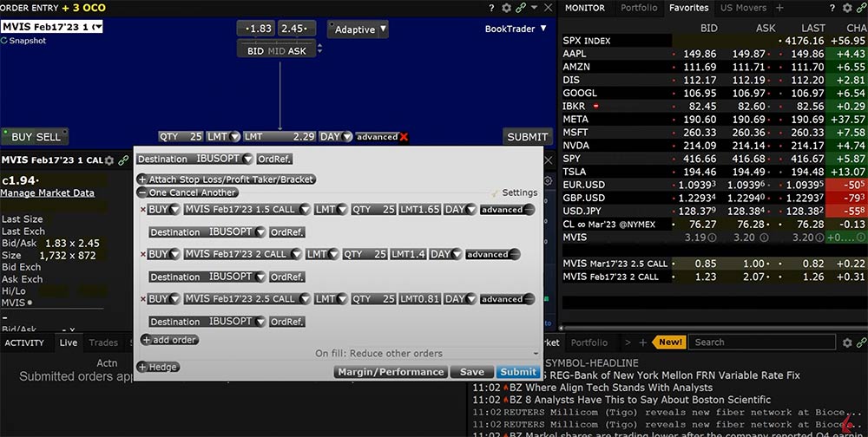The image size is (868, 437).
Task: Click Monitor panel chain link icon
Action: coord(862,8)
